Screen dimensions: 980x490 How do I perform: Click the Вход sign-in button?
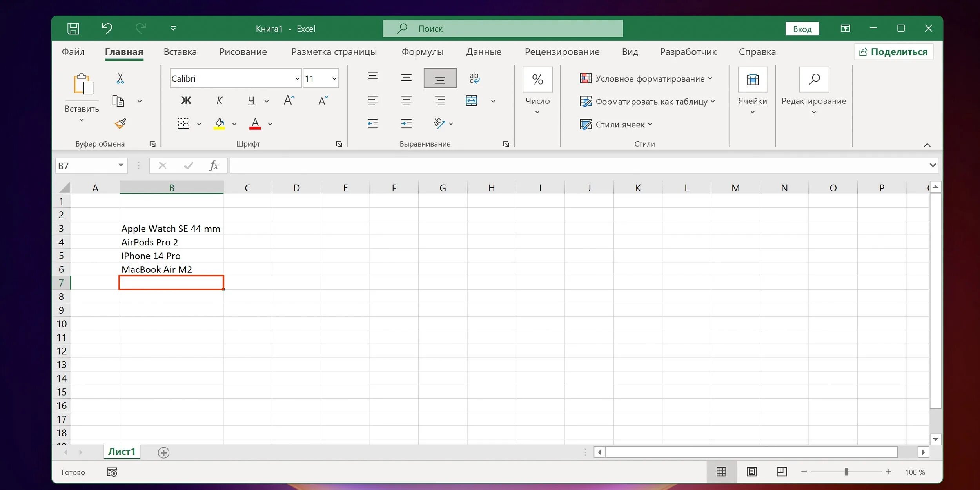pos(802,29)
